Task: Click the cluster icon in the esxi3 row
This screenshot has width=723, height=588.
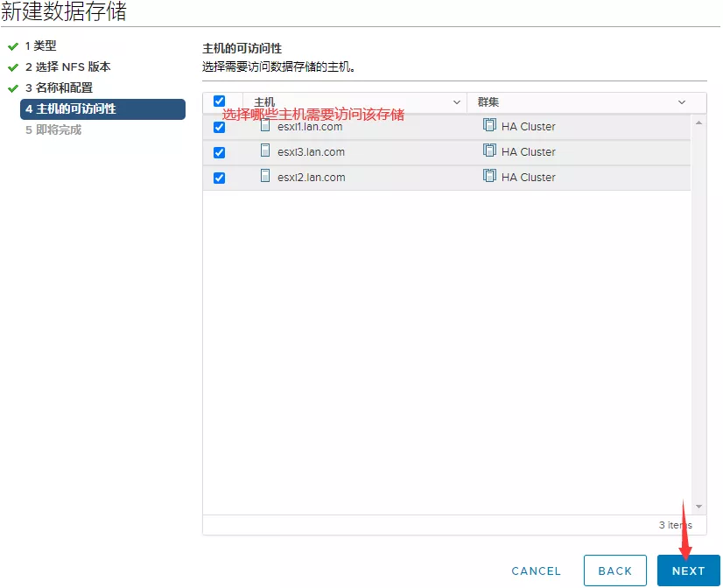Action: (x=489, y=150)
